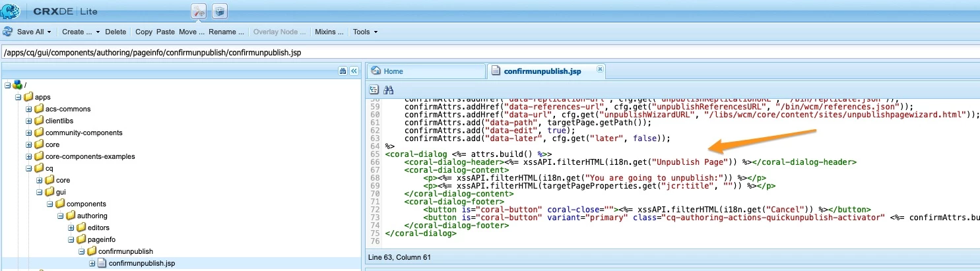Expand the editors folder

[x=71, y=227]
